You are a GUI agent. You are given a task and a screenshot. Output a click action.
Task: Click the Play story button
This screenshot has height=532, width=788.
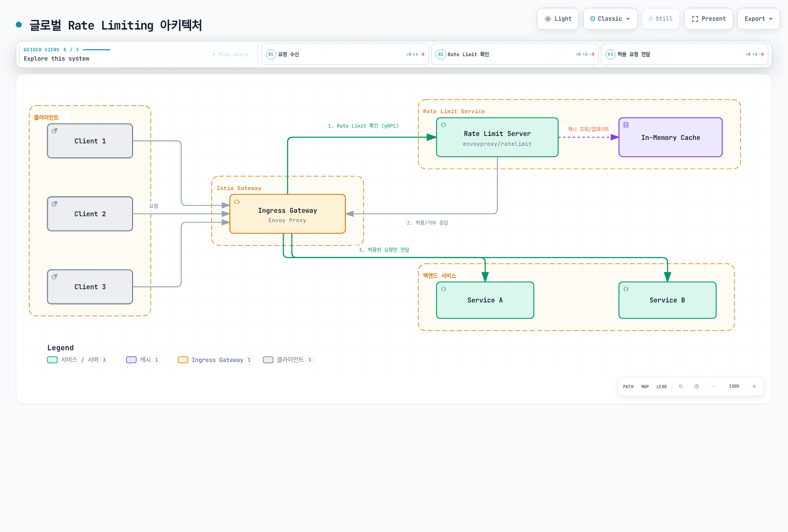230,54
